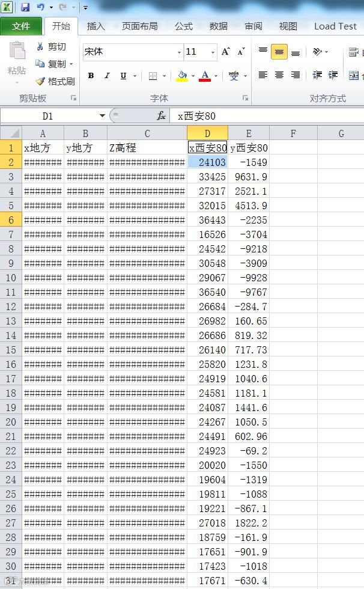The image size is (364, 589).
Task: Click the Format Painter (格式刷) brush
Action: (55, 81)
